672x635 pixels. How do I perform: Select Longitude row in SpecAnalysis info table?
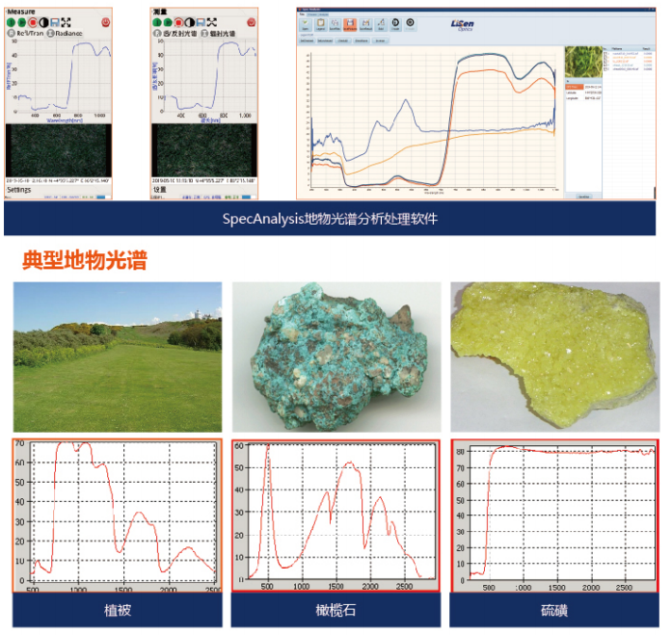[583, 98]
